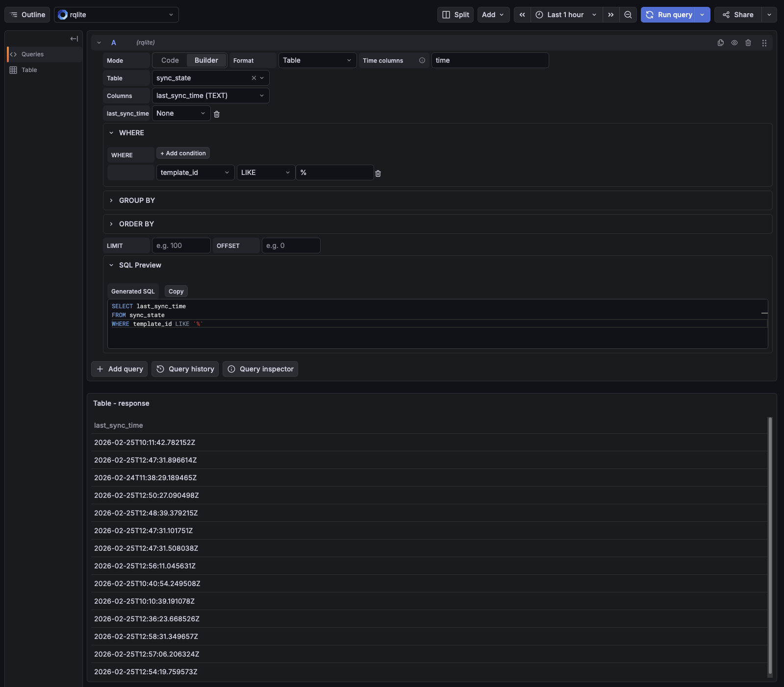Open the rqlite datasource picker
The width and height of the screenshot is (784, 687).
116,15
